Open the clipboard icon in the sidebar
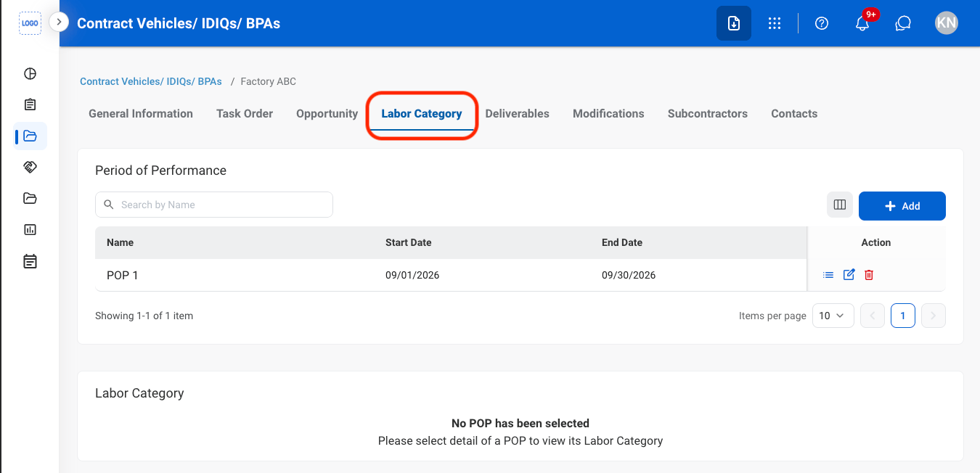 pyautogui.click(x=30, y=104)
